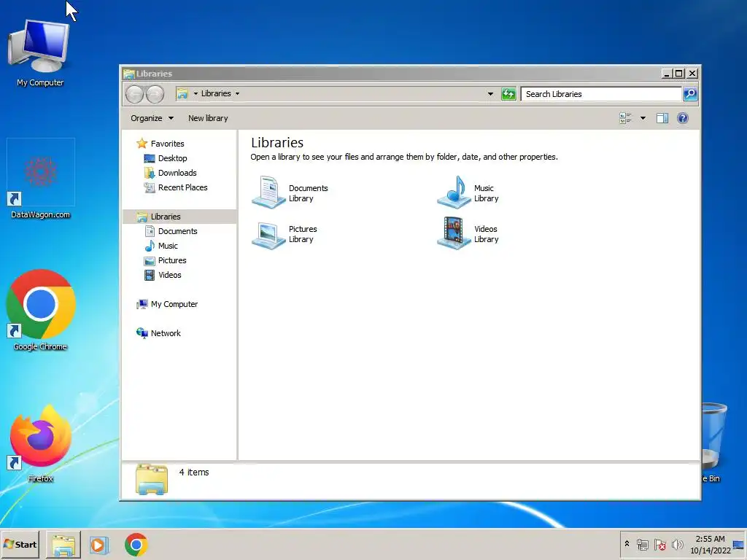The height and width of the screenshot is (560, 747).
Task: Select My Computer desktop icon
Action: click(x=40, y=53)
